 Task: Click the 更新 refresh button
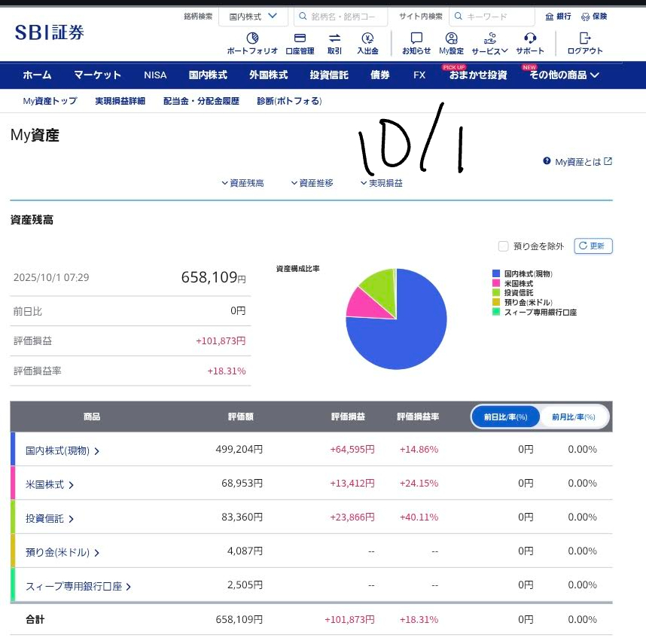(x=593, y=246)
